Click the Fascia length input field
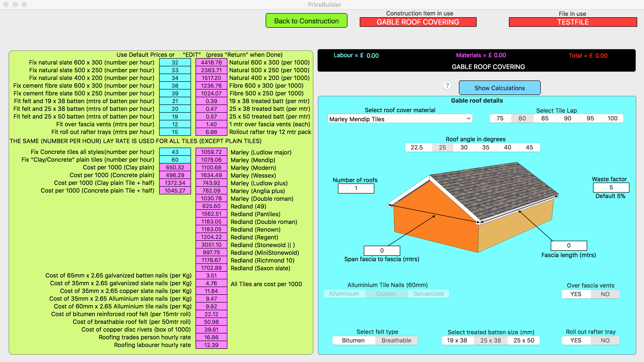644x362 pixels. tap(569, 245)
